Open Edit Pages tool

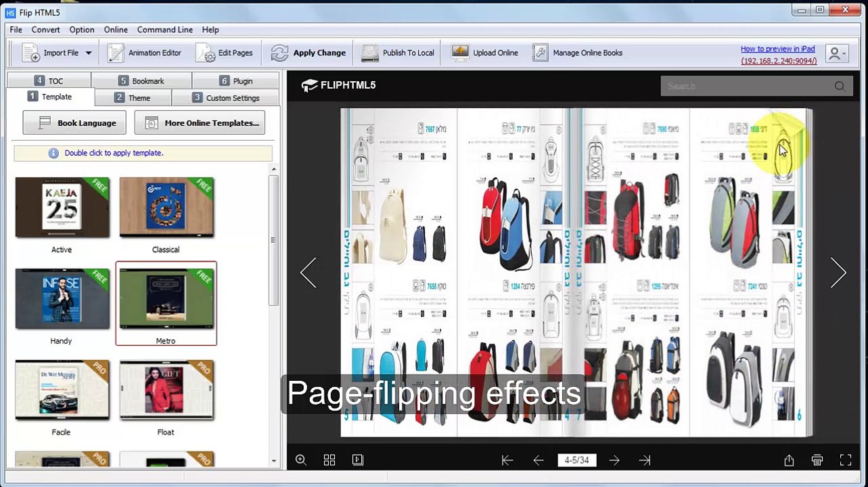pyautogui.click(x=225, y=53)
